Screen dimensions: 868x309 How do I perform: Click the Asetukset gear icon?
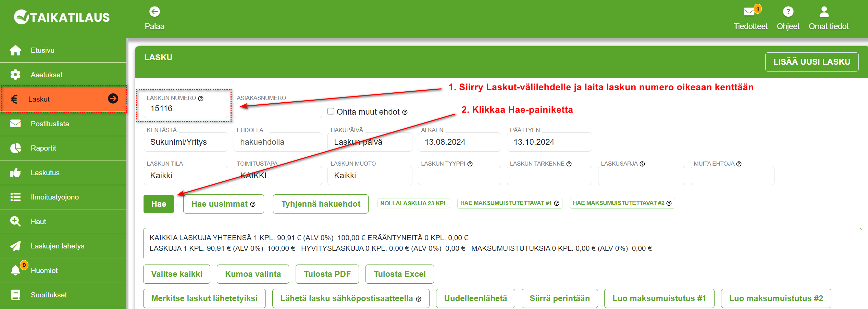(x=15, y=75)
